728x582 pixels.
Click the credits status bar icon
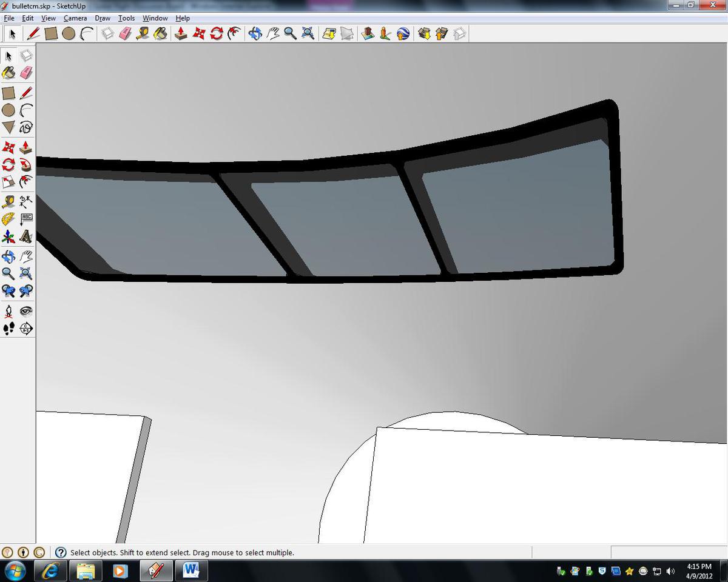tap(23, 552)
